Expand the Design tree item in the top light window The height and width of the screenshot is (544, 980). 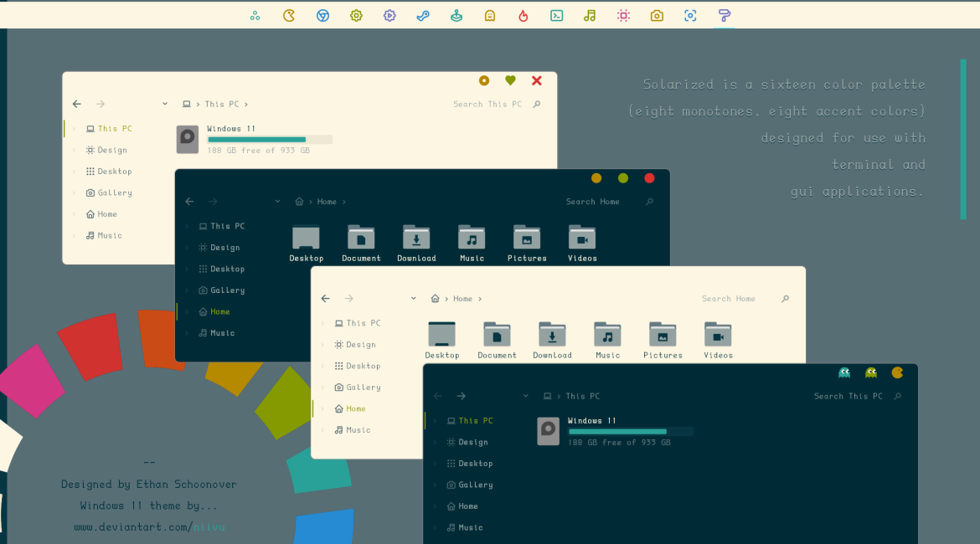[x=74, y=151]
